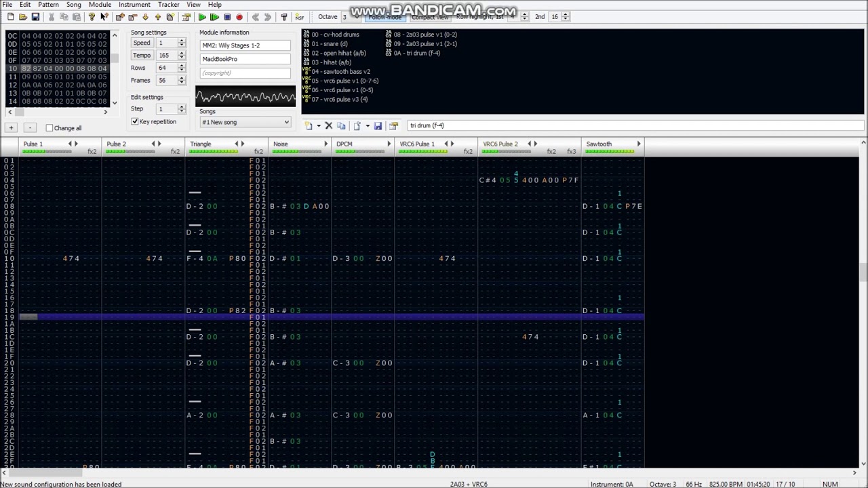The image size is (868, 488).
Task: Select instrument '04 - sawtooth bass v2'
Action: pyautogui.click(x=336, y=71)
